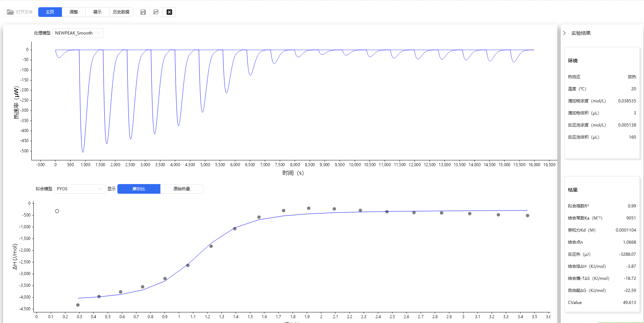Click the save-as edit disk icon
Viewport: 644px width, 323px height.
[x=156, y=12]
